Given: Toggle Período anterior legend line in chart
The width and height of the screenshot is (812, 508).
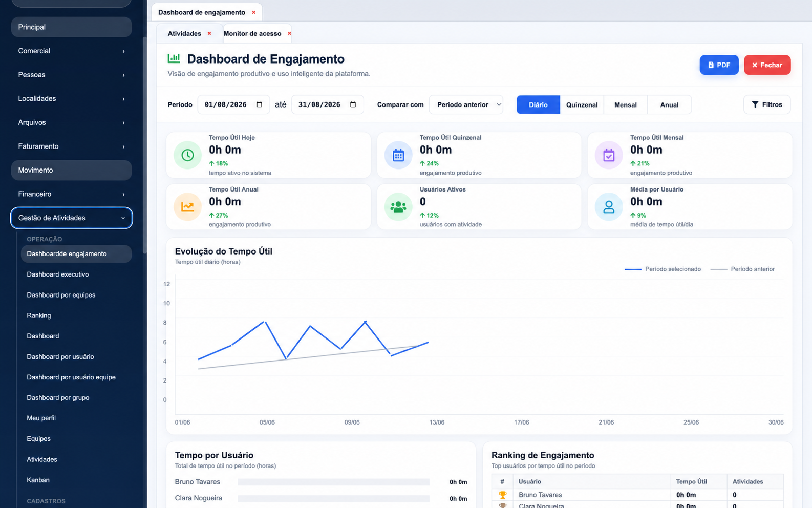Looking at the screenshot, I should pos(742,269).
